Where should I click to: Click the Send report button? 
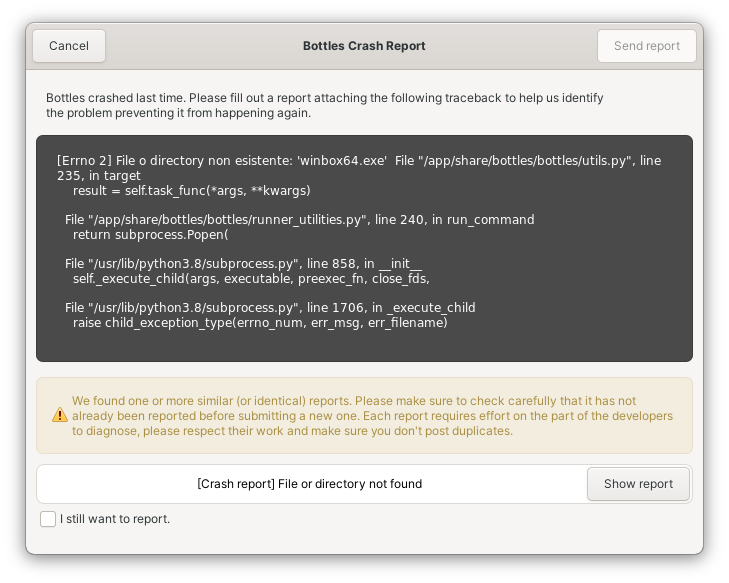point(647,46)
